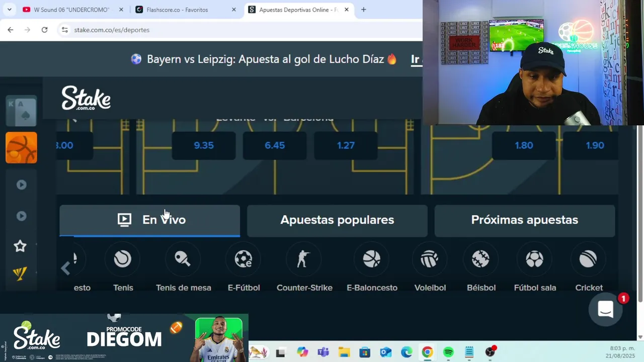Image resolution: width=644 pixels, height=362 pixels.
Task: Open the casino cards sidebar icon
Action: (x=21, y=111)
